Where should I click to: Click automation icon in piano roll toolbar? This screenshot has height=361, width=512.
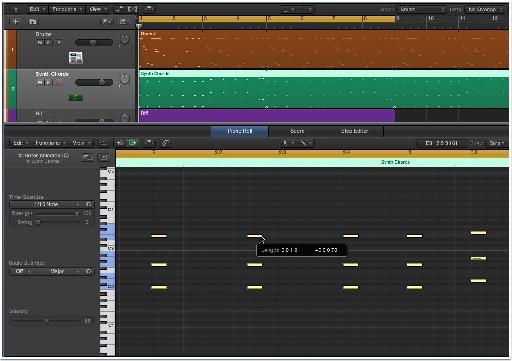pyautogui.click(x=103, y=143)
